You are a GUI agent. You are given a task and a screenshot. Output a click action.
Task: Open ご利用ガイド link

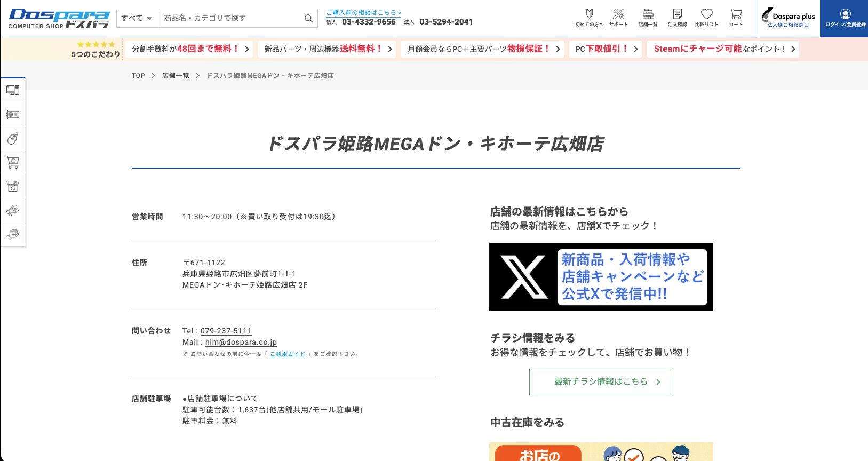click(288, 354)
